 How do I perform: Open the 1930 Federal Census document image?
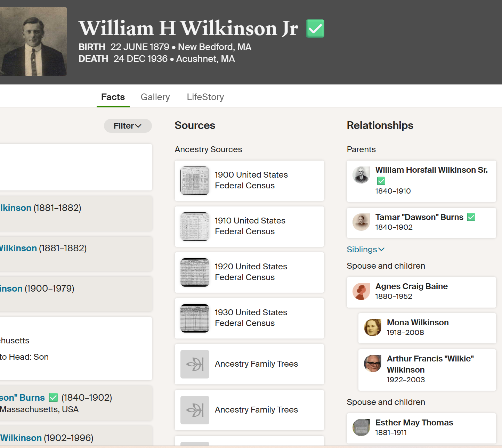tap(195, 318)
